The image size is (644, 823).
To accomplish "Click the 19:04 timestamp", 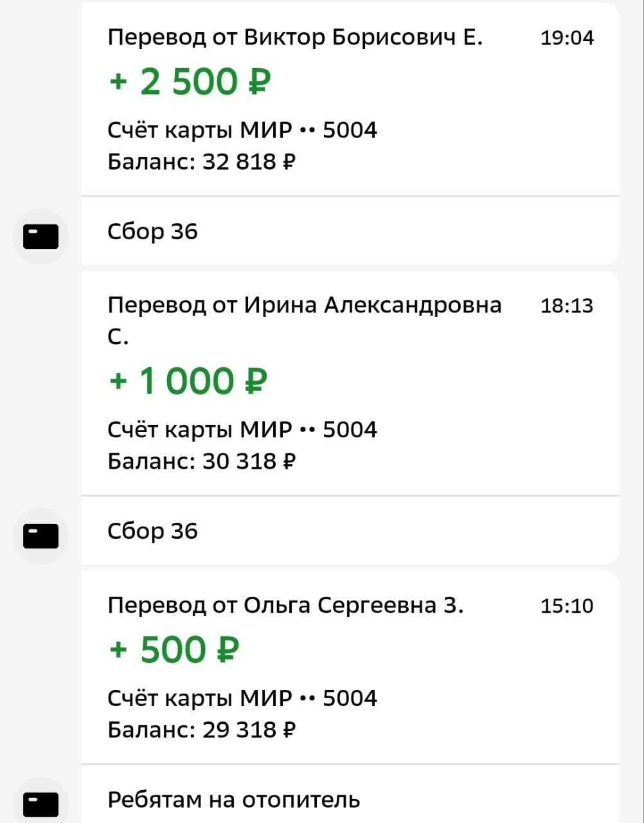I will pos(567,38).
